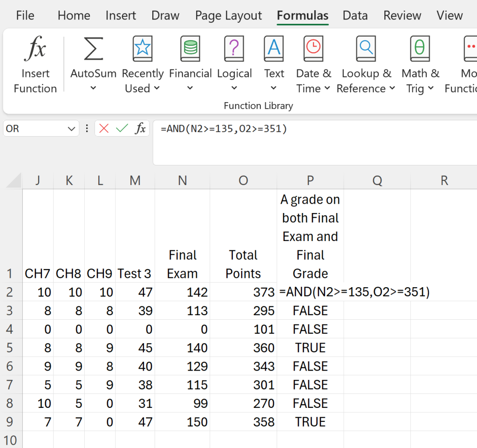This screenshot has width=477, height=448.
Task: Open the File menu
Action: (x=25, y=15)
